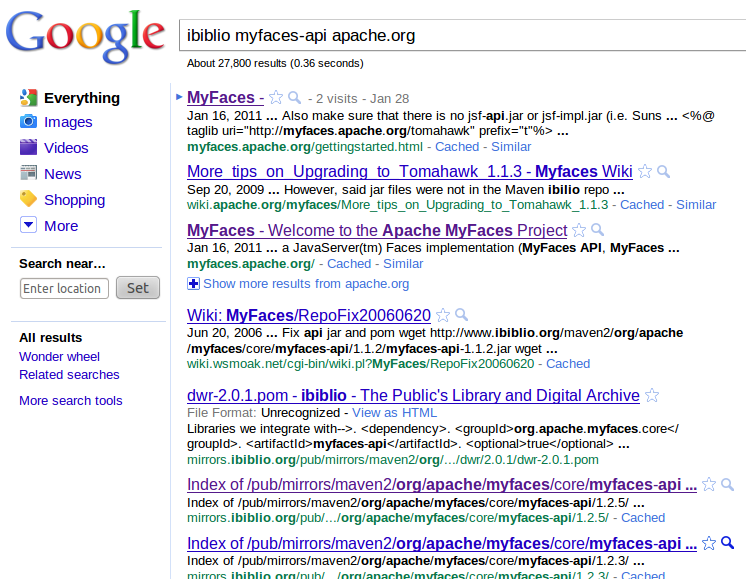
Task: Click the mirrors.ibiblio.org dwr-2.0.1.pom URL text
Action: click(393, 460)
